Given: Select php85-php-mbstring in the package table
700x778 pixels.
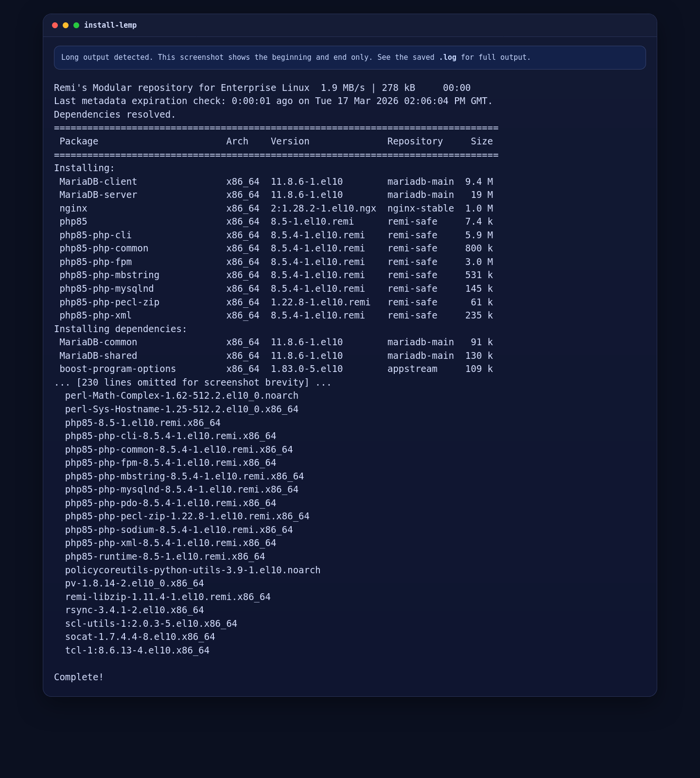Looking at the screenshot, I should coord(109,275).
